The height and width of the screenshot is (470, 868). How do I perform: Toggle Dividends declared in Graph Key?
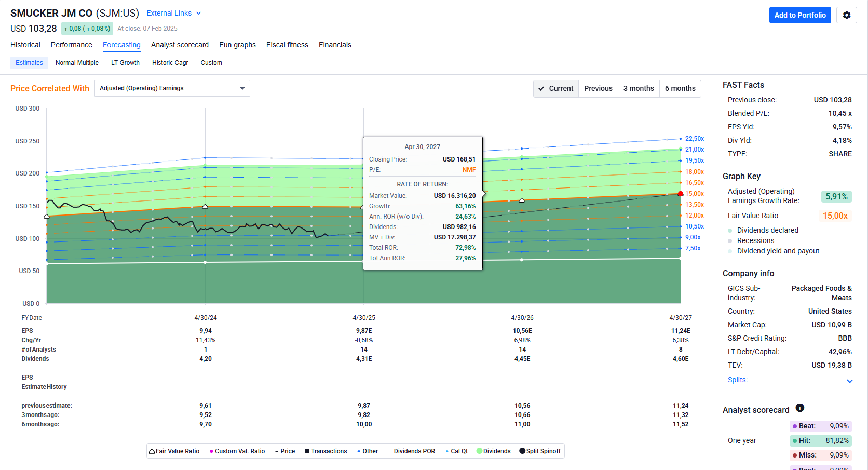(730, 230)
